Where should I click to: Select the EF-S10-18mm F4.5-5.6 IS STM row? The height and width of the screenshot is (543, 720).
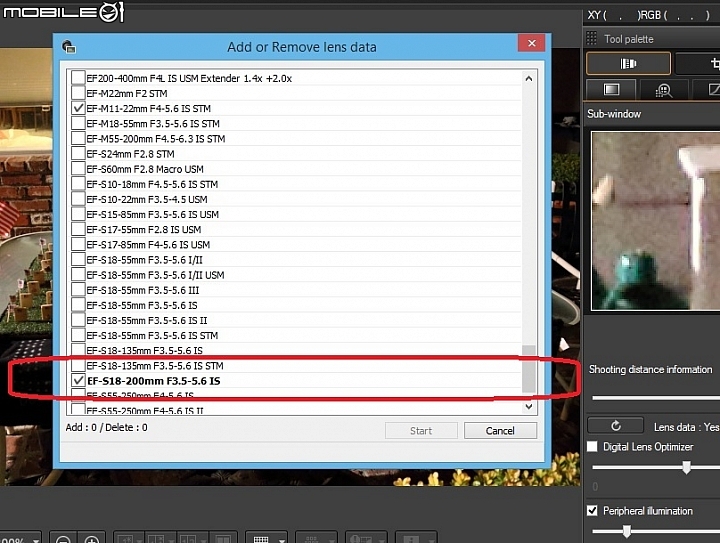(x=296, y=184)
